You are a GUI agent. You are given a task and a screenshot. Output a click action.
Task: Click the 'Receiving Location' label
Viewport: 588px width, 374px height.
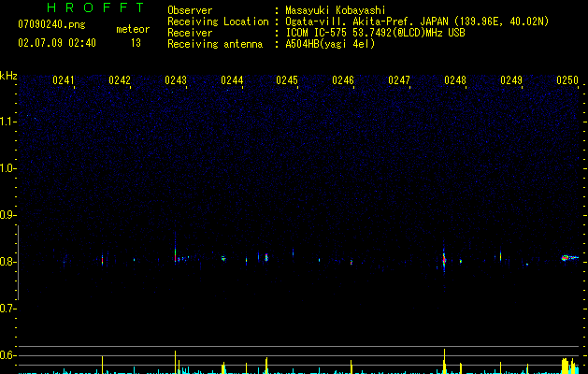click(218, 22)
